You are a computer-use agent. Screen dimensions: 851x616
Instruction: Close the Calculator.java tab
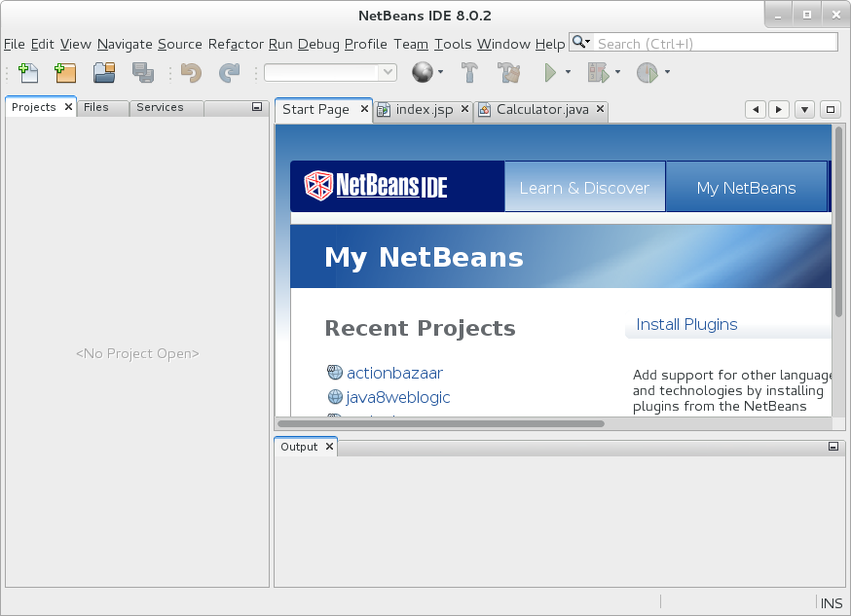coord(600,109)
